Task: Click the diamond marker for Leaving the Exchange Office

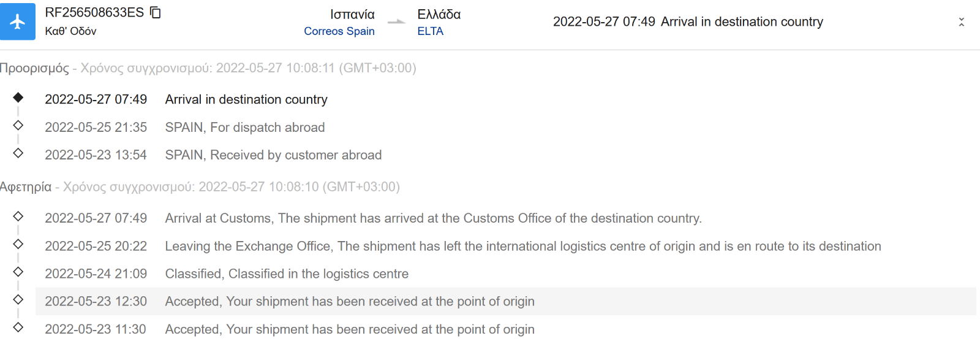Action: (x=18, y=244)
